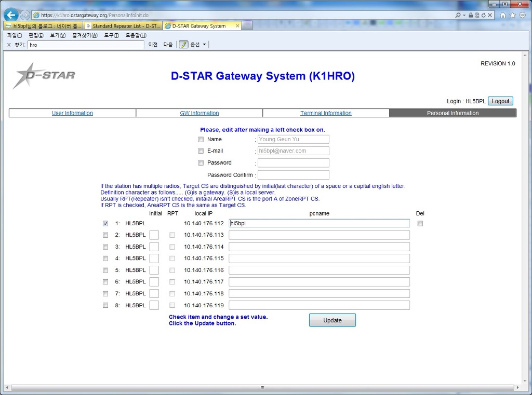The width and height of the screenshot is (532, 395).
Task: Open the IE tools gear icon
Action: 523,15
